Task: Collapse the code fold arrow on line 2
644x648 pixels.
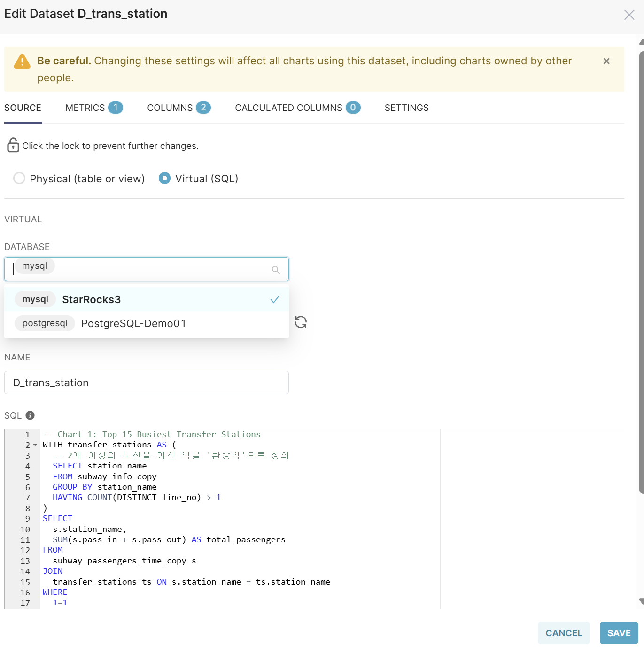Action: (35, 445)
